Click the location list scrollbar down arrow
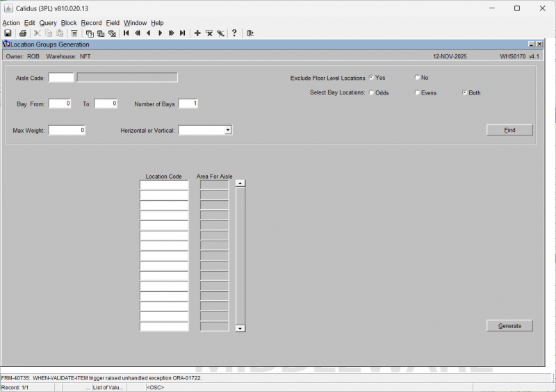The height and width of the screenshot is (392, 556). [x=240, y=328]
